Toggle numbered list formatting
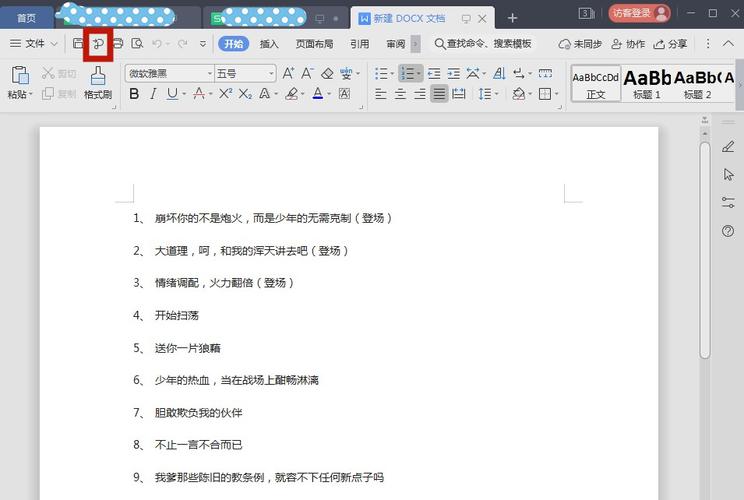The height and width of the screenshot is (500, 744). click(408, 74)
